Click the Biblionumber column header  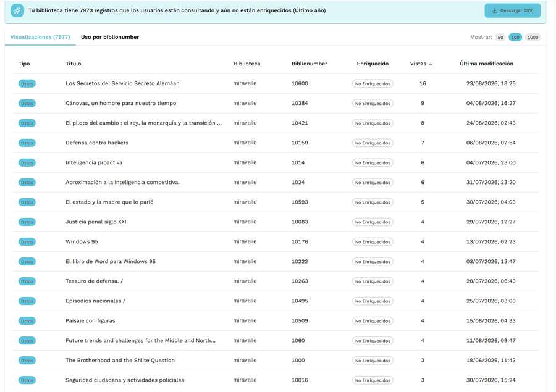[310, 64]
